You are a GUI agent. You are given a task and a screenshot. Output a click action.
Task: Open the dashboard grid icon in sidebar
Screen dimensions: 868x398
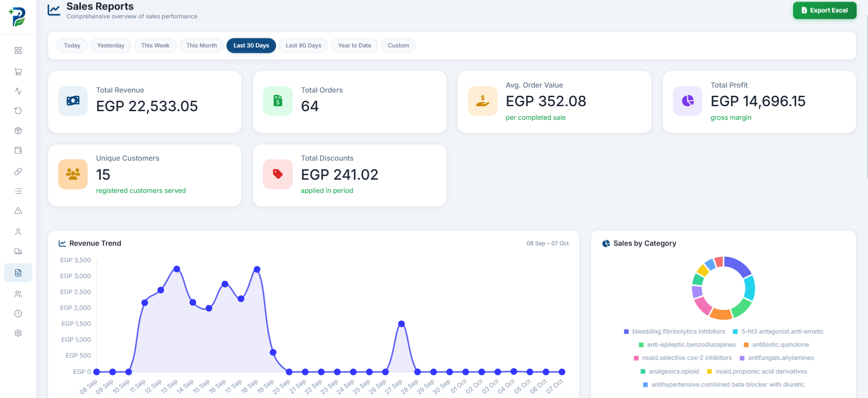click(18, 50)
